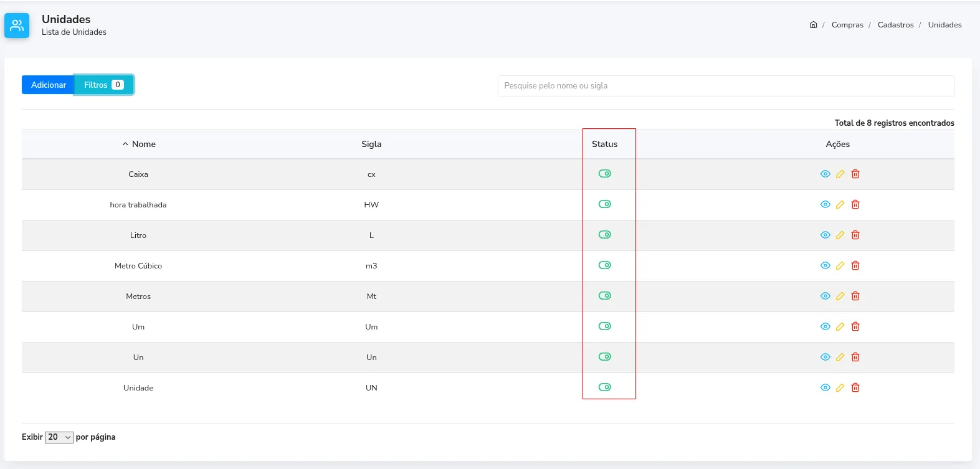Image resolution: width=980 pixels, height=469 pixels.
Task: View details of hora trabalhada
Action: [x=825, y=205]
